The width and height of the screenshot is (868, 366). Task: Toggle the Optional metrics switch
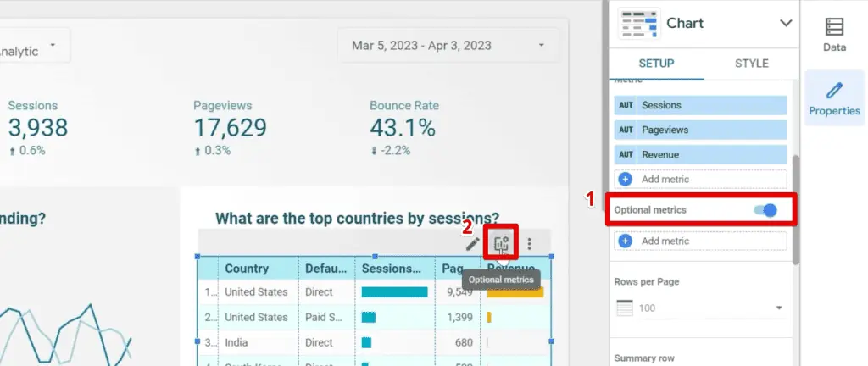(765, 210)
